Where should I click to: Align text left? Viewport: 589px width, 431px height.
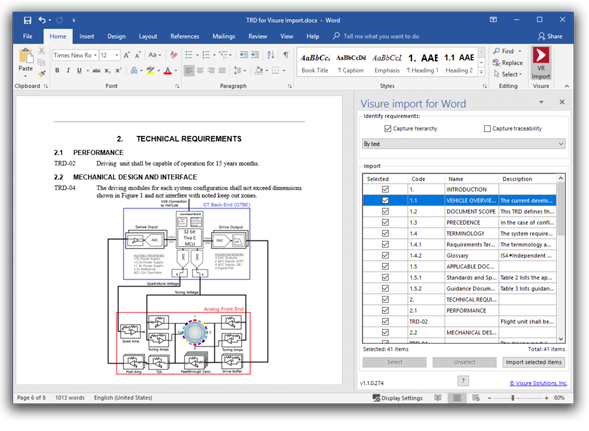[189, 70]
